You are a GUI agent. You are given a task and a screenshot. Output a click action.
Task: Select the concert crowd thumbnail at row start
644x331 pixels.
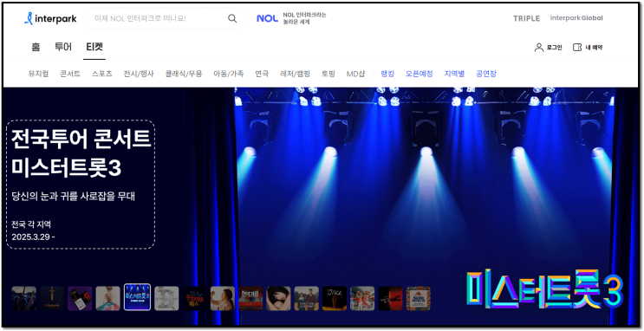click(x=23, y=298)
